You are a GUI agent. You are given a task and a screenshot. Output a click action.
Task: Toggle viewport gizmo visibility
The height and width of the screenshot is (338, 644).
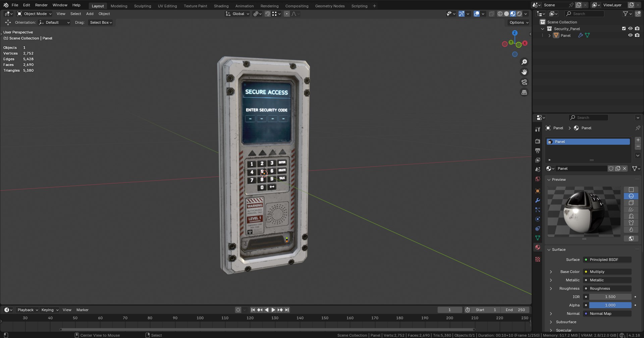click(462, 14)
